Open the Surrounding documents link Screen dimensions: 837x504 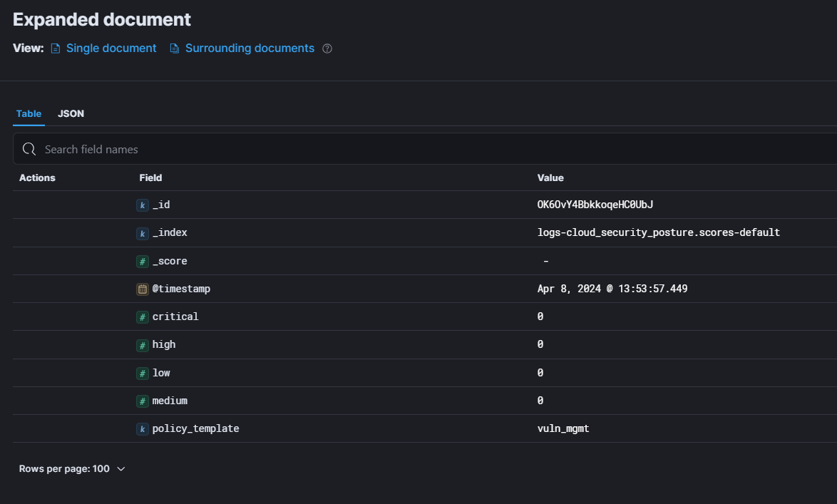click(249, 48)
